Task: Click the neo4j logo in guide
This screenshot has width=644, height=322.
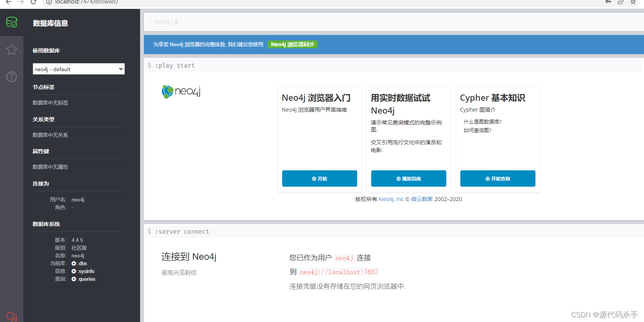Action: 181,92
